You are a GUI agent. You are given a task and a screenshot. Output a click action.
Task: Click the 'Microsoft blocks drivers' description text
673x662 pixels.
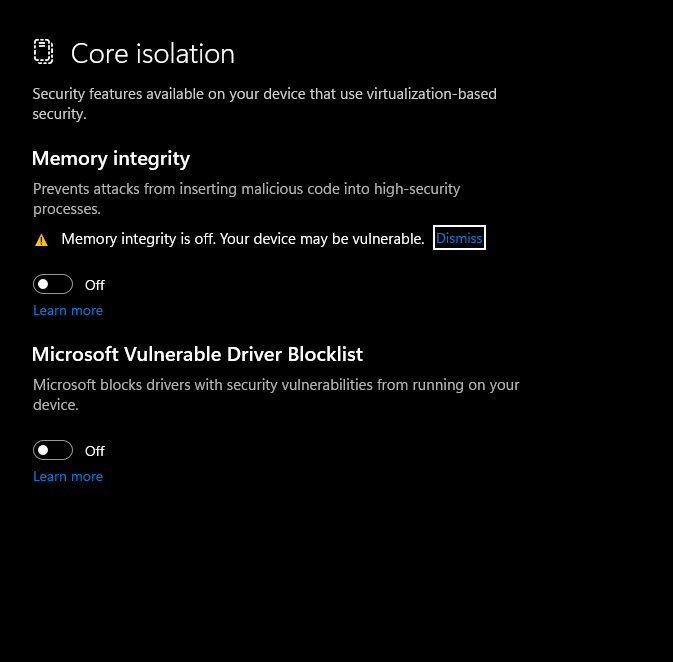point(276,384)
